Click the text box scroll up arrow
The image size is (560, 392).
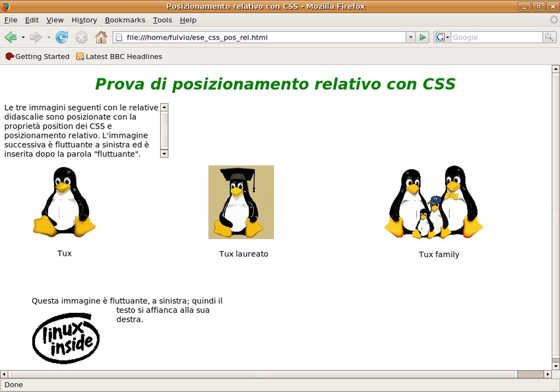(164, 107)
